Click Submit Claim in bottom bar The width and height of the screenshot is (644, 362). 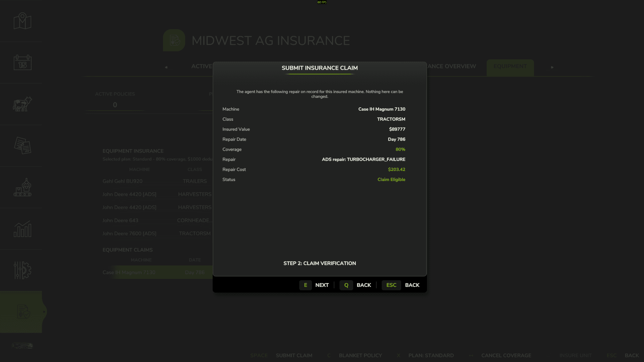click(x=294, y=355)
